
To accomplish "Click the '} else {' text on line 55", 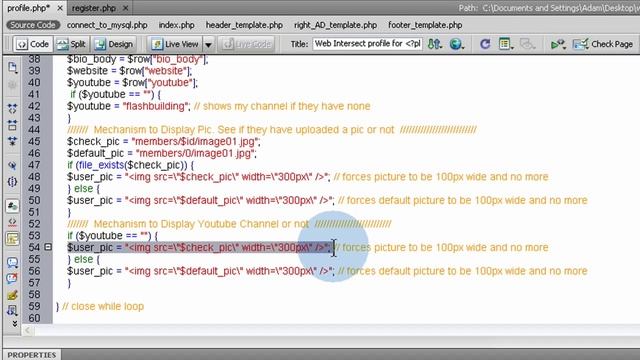I will click(x=84, y=259).
